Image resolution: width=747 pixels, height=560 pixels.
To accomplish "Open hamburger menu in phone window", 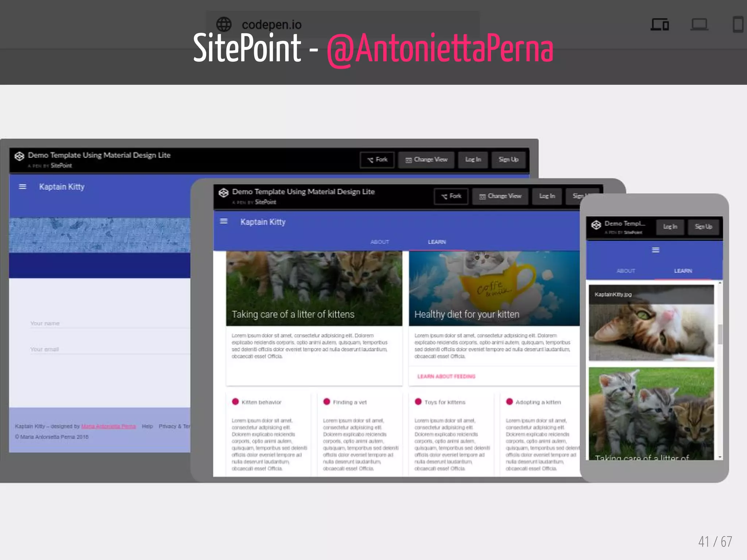I will click(655, 250).
